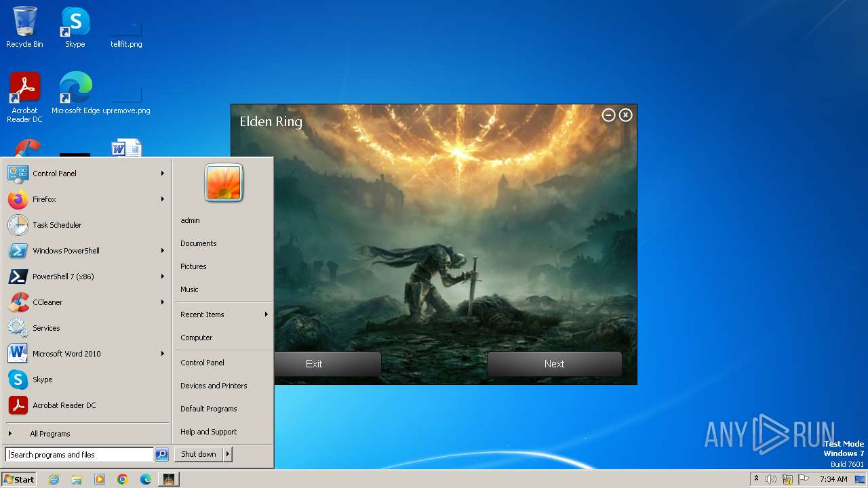
Task: Click the 7:34 AM clock
Action: tap(833, 479)
